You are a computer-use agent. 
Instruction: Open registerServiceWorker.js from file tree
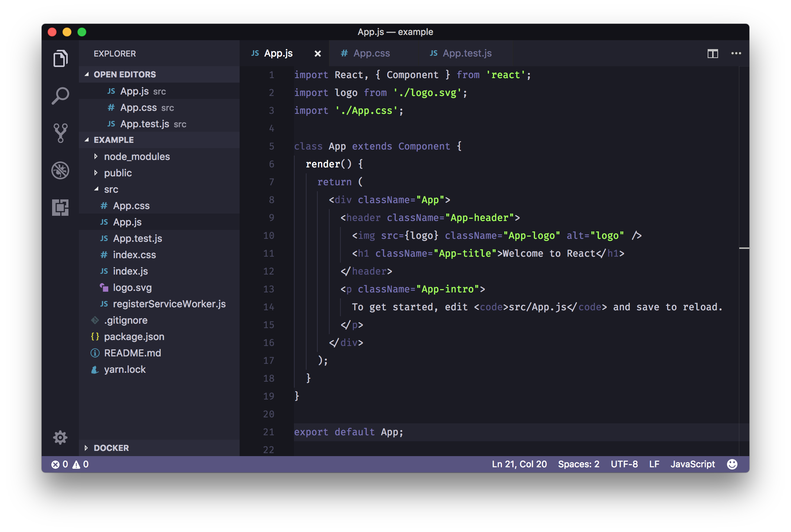click(x=169, y=304)
